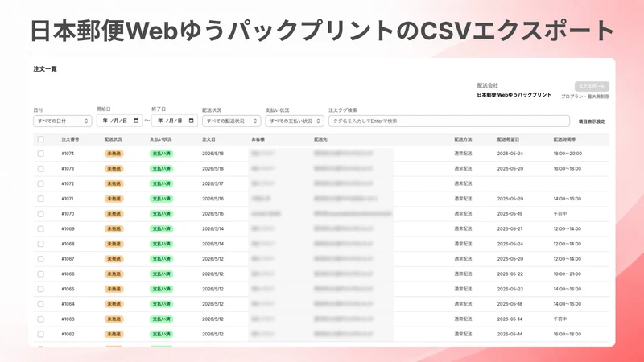This screenshot has height=362, width=644.
Task: Tick the select-all checkbox in header row
Action: 41,139
